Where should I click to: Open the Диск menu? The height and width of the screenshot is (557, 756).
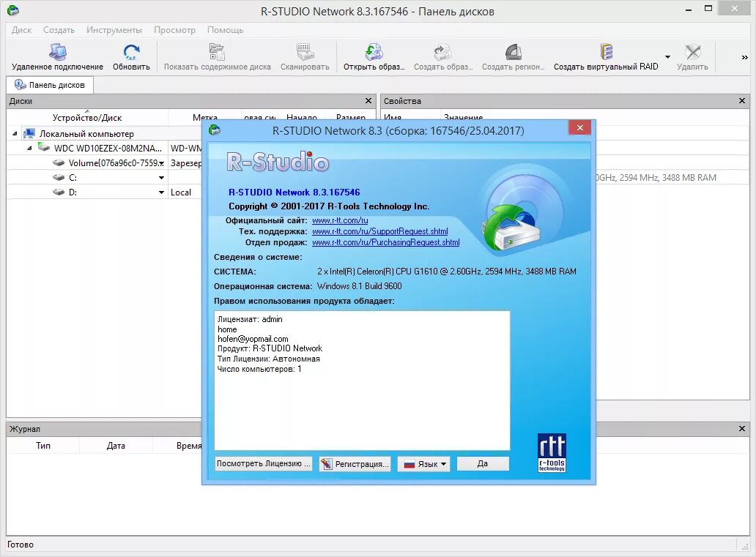pos(21,30)
